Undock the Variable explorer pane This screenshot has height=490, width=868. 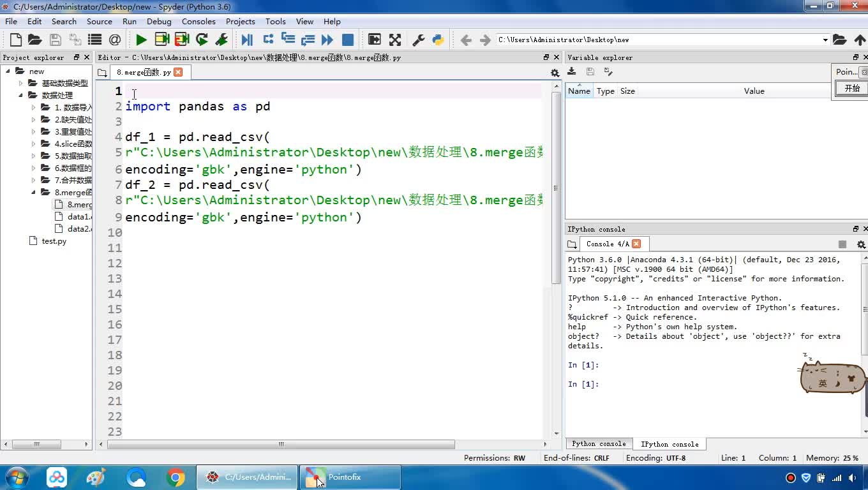pos(856,57)
